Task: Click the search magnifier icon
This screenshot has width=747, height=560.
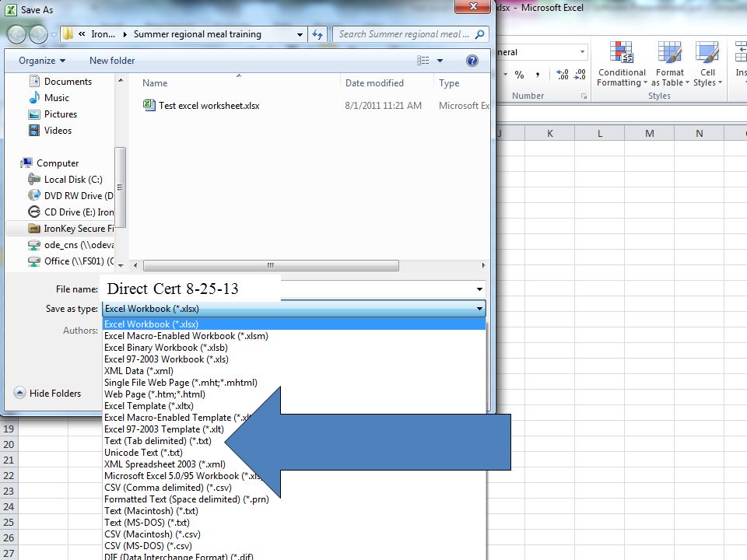Action: 480,34
